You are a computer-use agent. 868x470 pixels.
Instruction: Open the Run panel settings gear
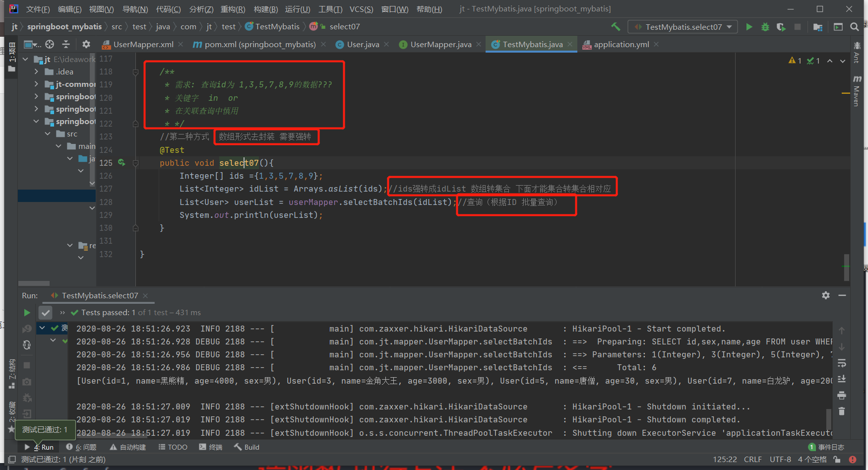pyautogui.click(x=826, y=295)
